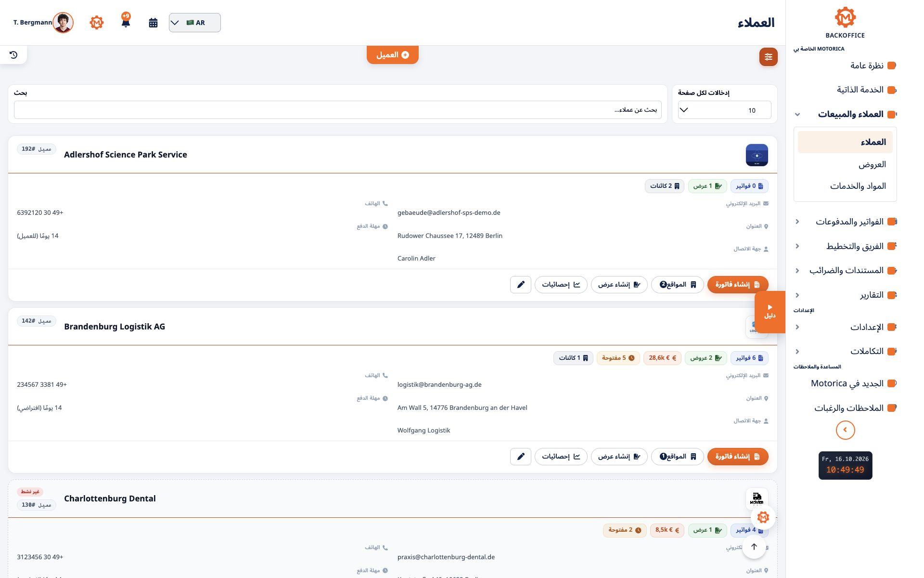Click the Charlottenburg Dental customer name

coord(110,499)
